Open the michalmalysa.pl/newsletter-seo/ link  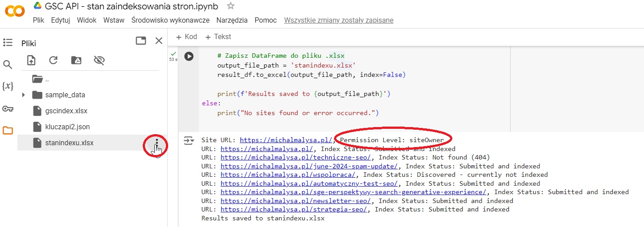[295, 201]
